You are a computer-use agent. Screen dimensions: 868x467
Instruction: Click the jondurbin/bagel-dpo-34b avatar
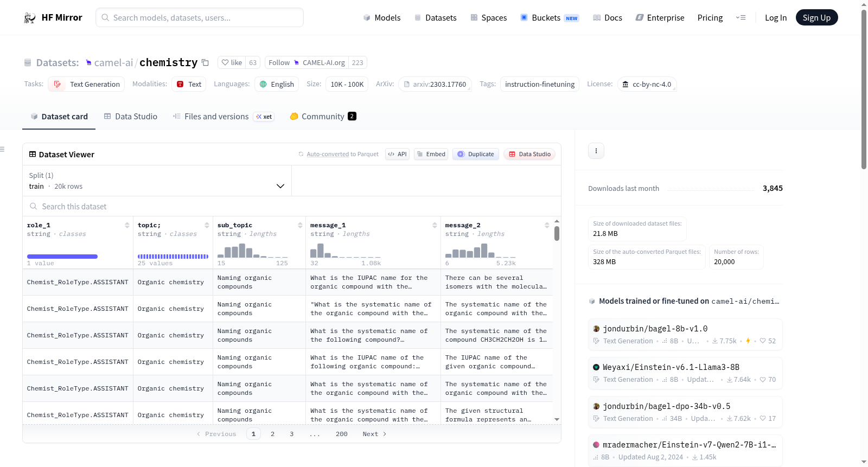(x=596, y=406)
